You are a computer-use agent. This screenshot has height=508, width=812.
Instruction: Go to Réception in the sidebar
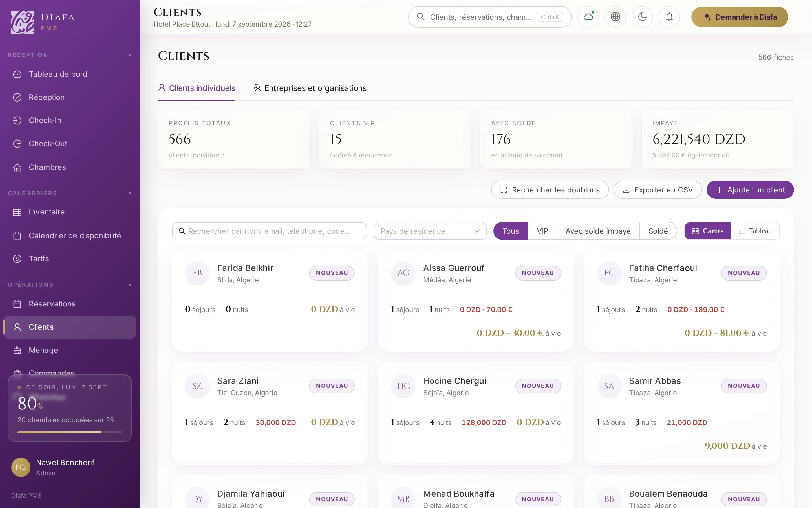pyautogui.click(x=70, y=97)
